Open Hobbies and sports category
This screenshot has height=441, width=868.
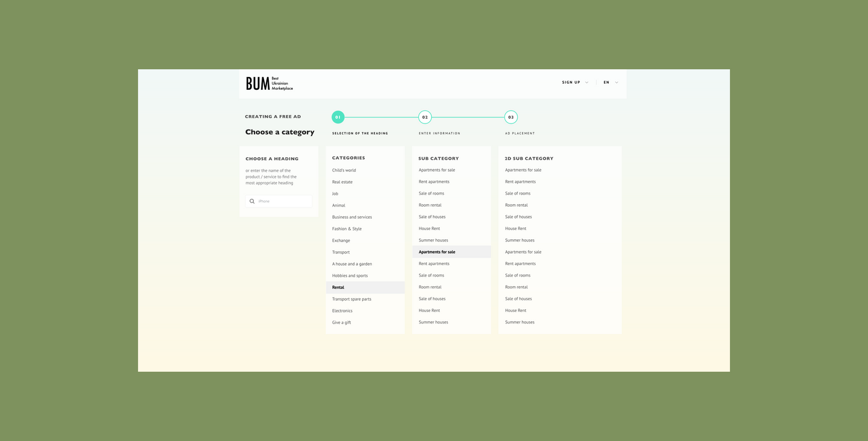coord(350,276)
